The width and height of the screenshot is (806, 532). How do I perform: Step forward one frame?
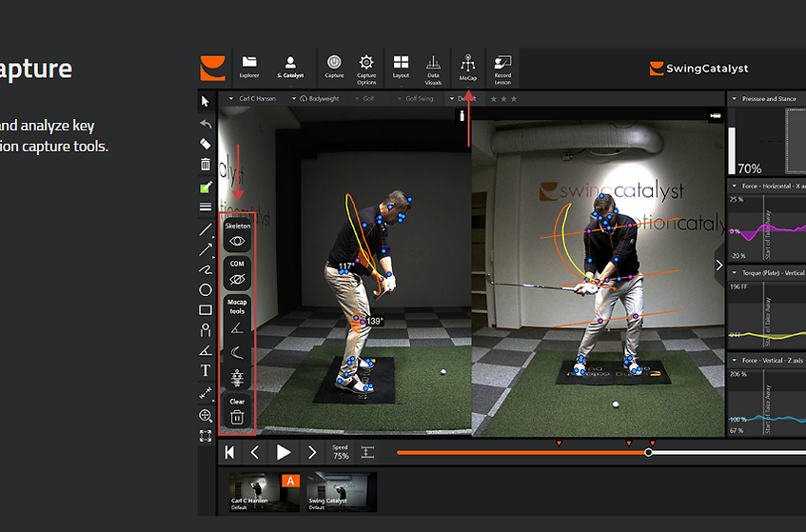[312, 452]
